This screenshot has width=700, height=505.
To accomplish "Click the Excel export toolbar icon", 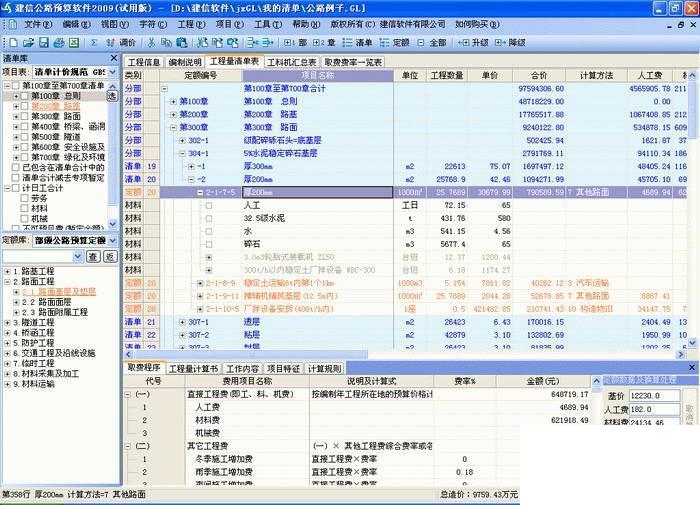I will pyautogui.click(x=74, y=42).
